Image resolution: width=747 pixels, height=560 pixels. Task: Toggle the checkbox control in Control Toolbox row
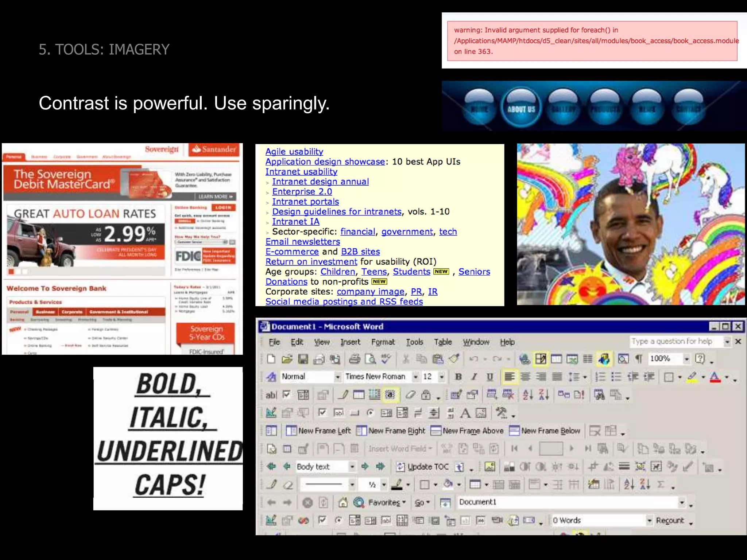click(322, 413)
